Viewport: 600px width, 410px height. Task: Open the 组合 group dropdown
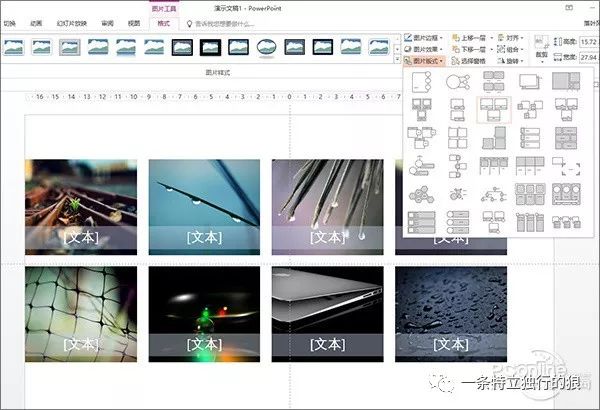pyautogui.click(x=510, y=49)
